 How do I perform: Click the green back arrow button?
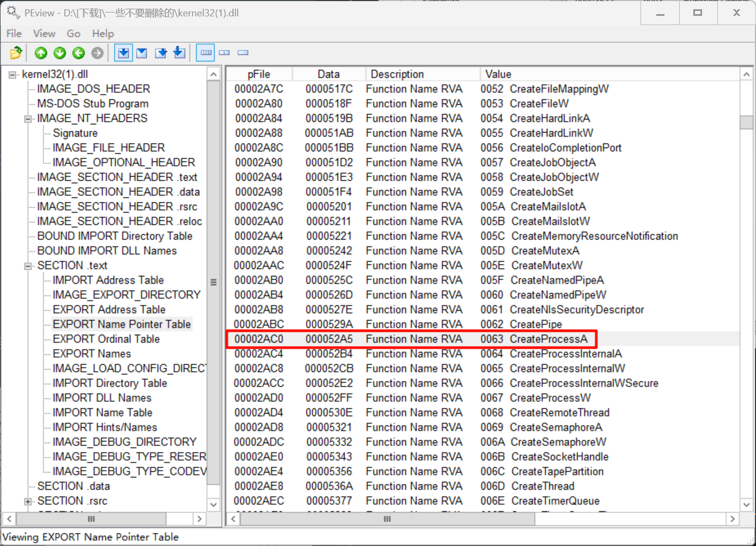tap(78, 53)
